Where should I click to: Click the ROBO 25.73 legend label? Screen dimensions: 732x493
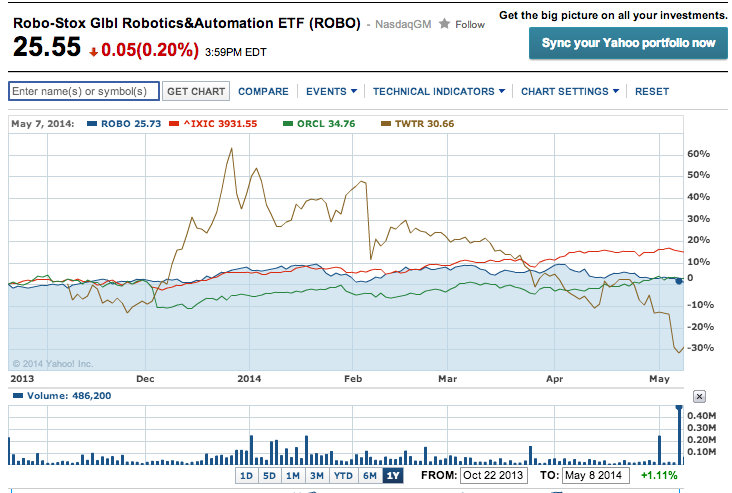click(x=131, y=124)
